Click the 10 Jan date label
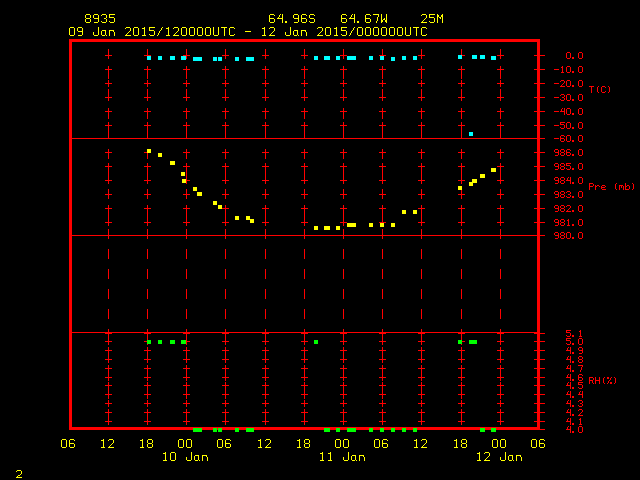This screenshot has height=480, width=640. 185,457
